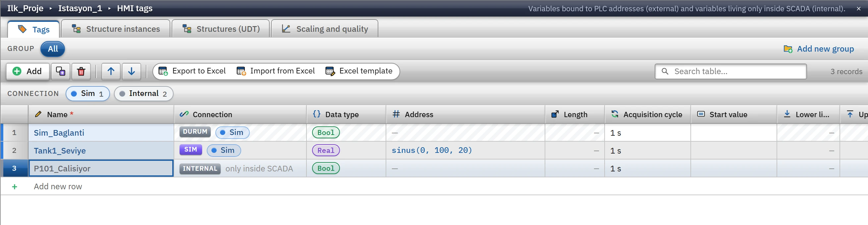Screen dimensions: 868x225
Task: Click the P101_Calisiyor name cell
Action: (101, 168)
